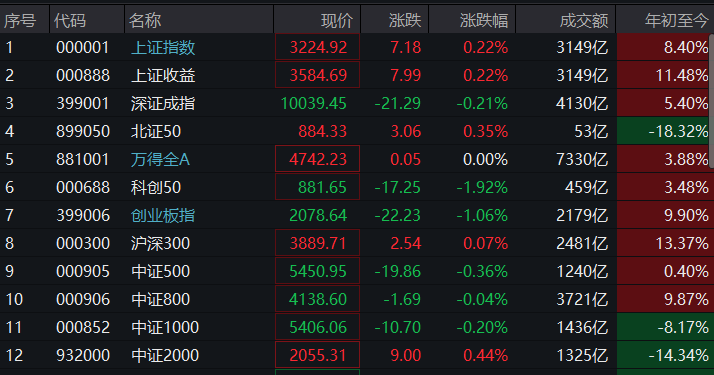Sort by 涨跌幅 column header

[x=484, y=20]
